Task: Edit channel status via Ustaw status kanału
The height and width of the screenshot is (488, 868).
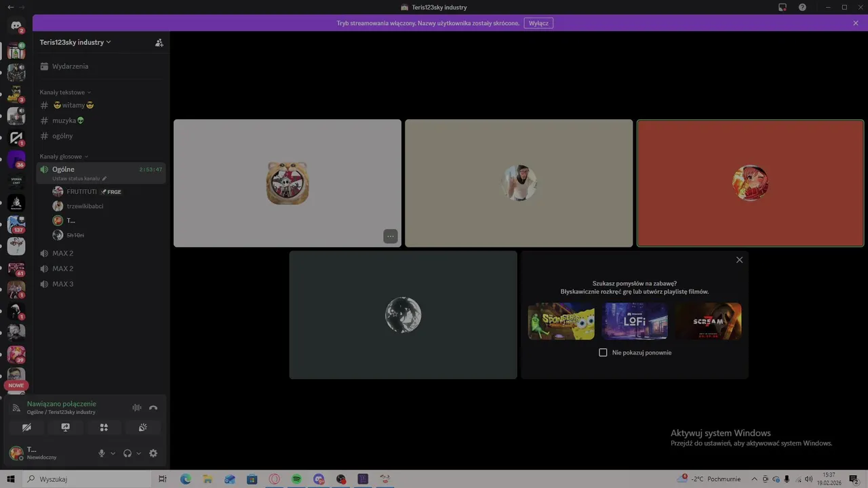Action: [79, 179]
